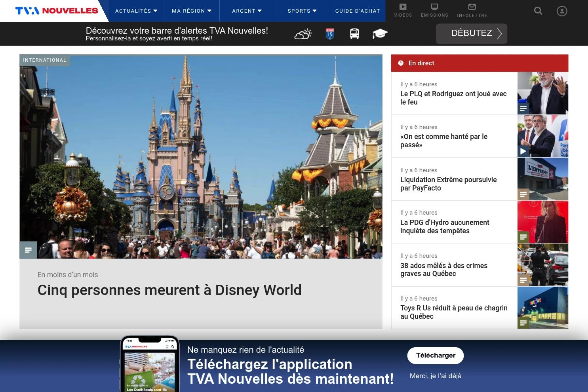Open the Infolettre envelope icon
588x392 pixels.
pyautogui.click(x=472, y=7)
